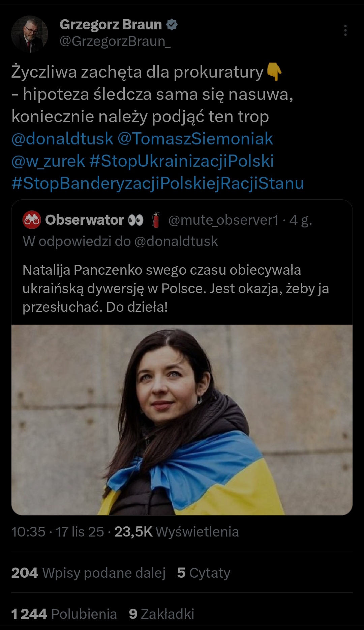
Task: Tap the blue verified badge icon
Action: pyautogui.click(x=172, y=25)
